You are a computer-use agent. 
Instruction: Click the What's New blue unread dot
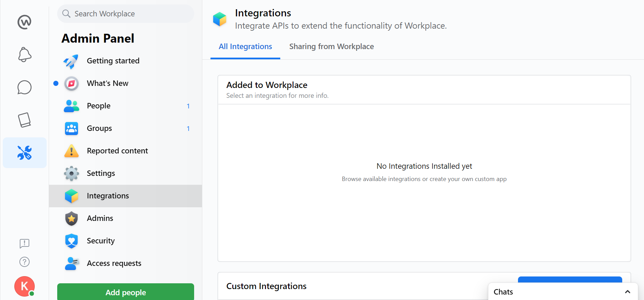[56, 84]
